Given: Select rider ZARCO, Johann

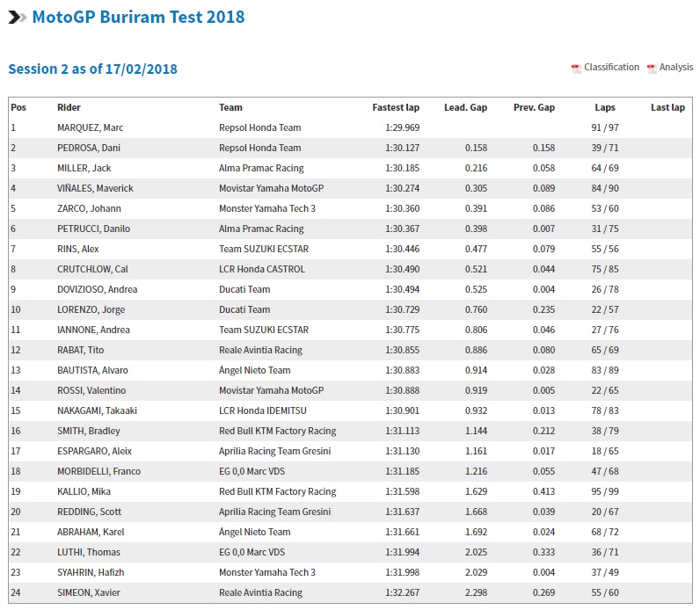Looking at the screenshot, I should [89, 208].
